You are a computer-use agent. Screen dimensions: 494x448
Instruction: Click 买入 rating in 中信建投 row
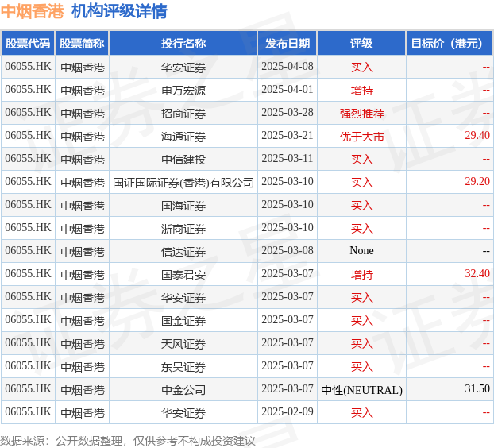tap(361, 160)
